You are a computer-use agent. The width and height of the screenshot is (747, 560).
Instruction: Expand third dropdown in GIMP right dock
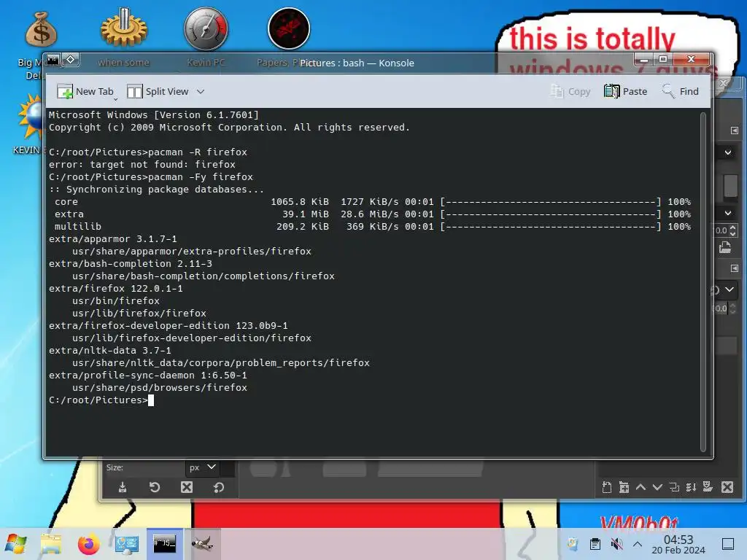tap(729, 289)
